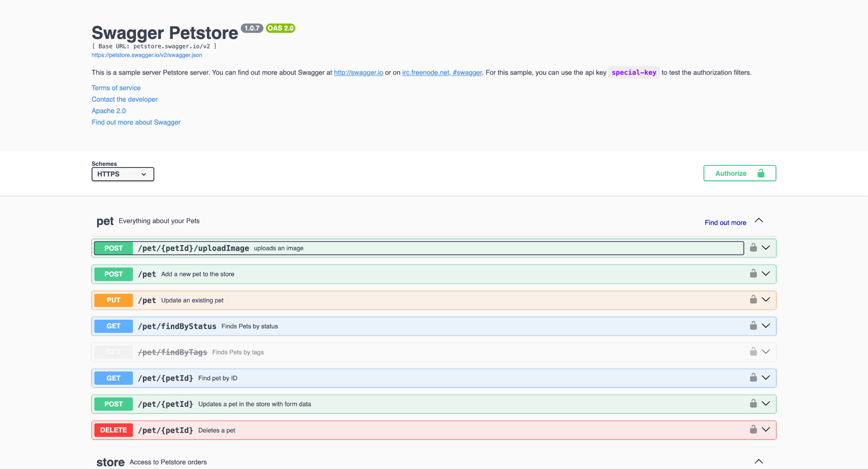Click lock icon for Updates a pet with form data

pos(753,404)
